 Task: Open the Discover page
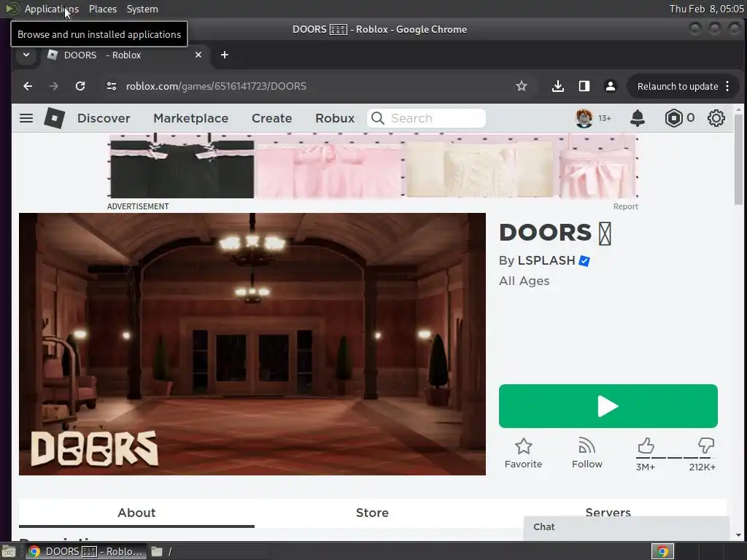pyautogui.click(x=104, y=118)
